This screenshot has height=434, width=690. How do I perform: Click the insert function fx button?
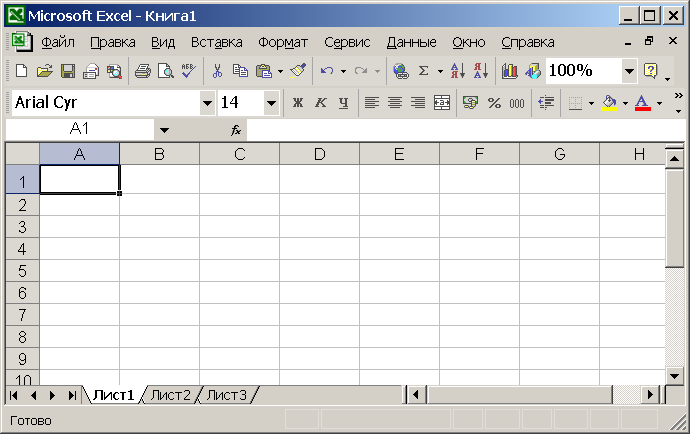[x=236, y=130]
